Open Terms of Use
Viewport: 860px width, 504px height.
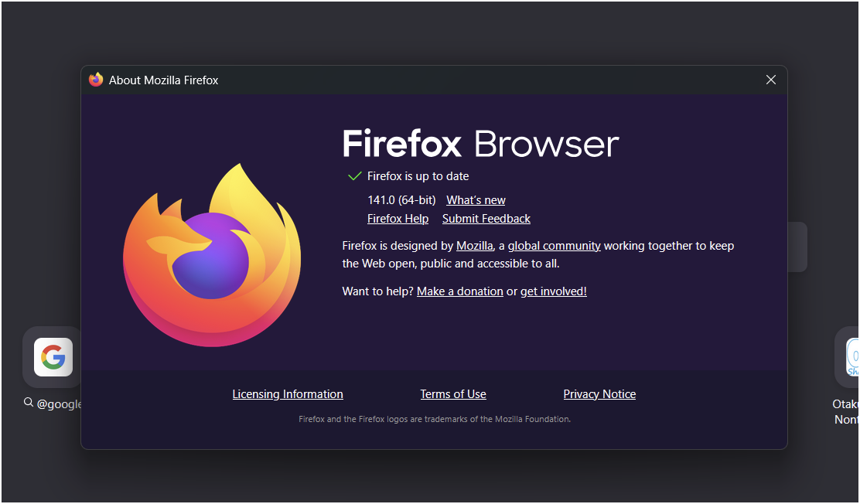453,393
